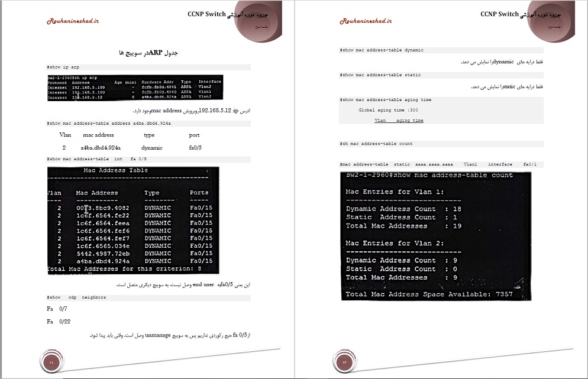Screen dimensions: 588x379
Task: Click the 'Global aging time :300' line
Action: click(388, 110)
